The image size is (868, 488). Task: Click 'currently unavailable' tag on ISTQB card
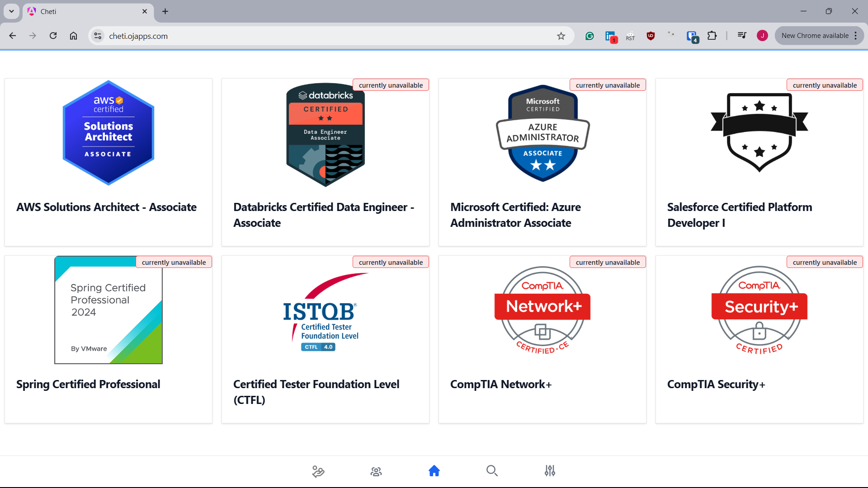[x=391, y=262]
